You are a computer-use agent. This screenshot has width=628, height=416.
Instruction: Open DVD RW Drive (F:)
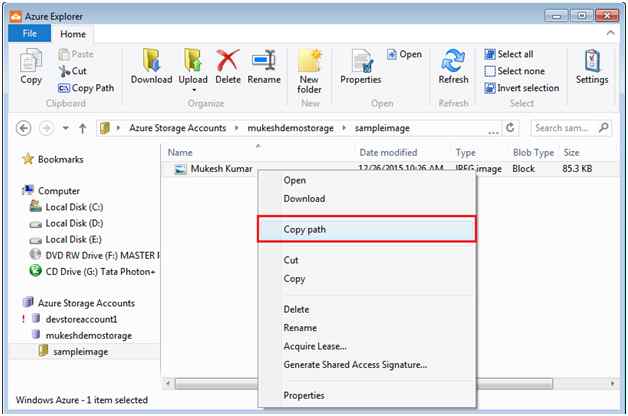[95, 255]
